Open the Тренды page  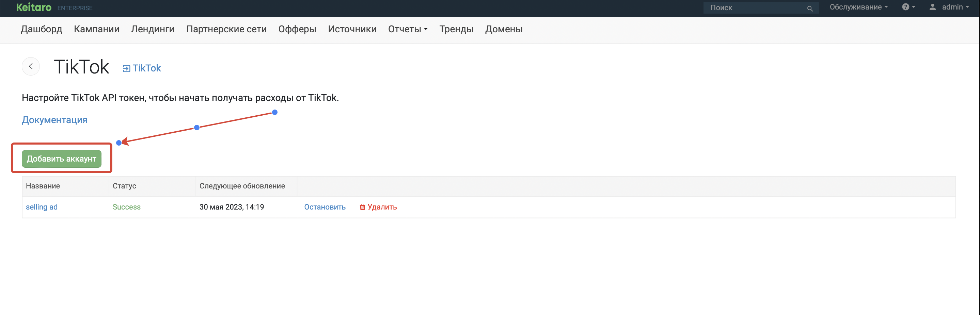[x=456, y=29]
